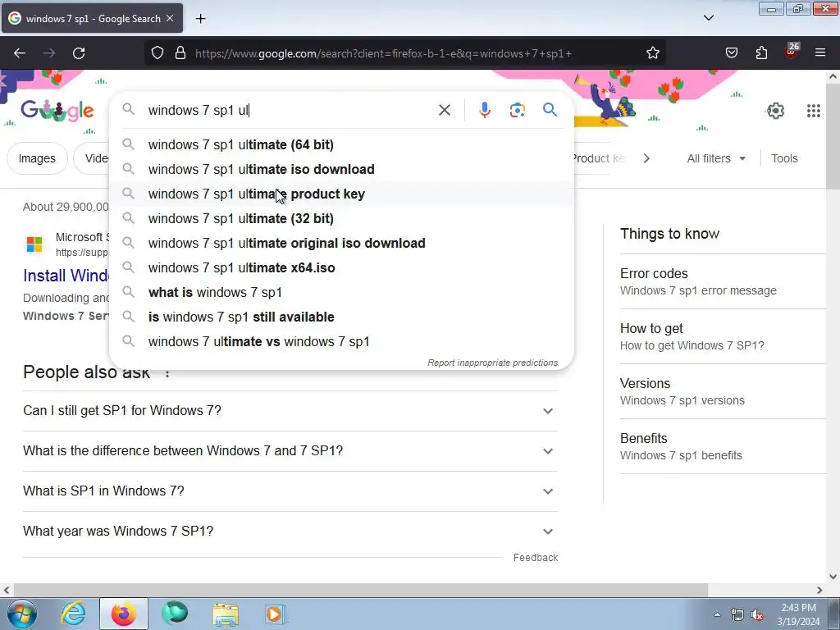Save page to Pocket
Viewport: 840px width, 630px height.
(731, 53)
